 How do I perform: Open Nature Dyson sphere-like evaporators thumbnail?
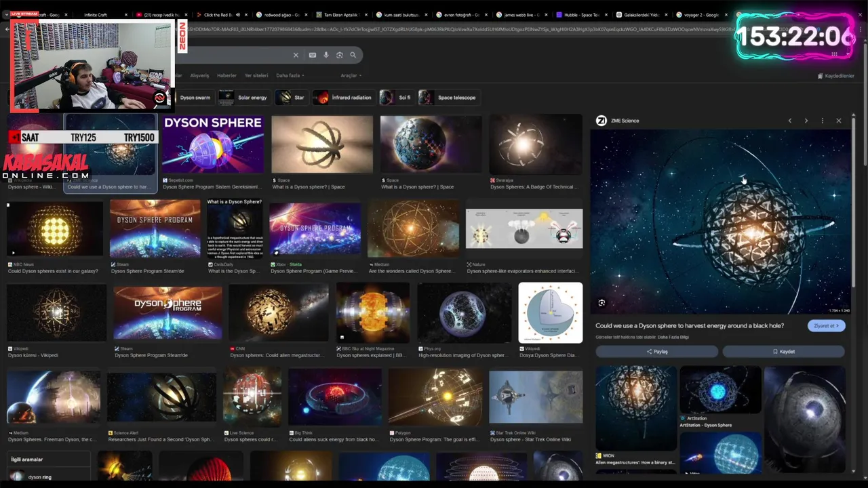(524, 229)
